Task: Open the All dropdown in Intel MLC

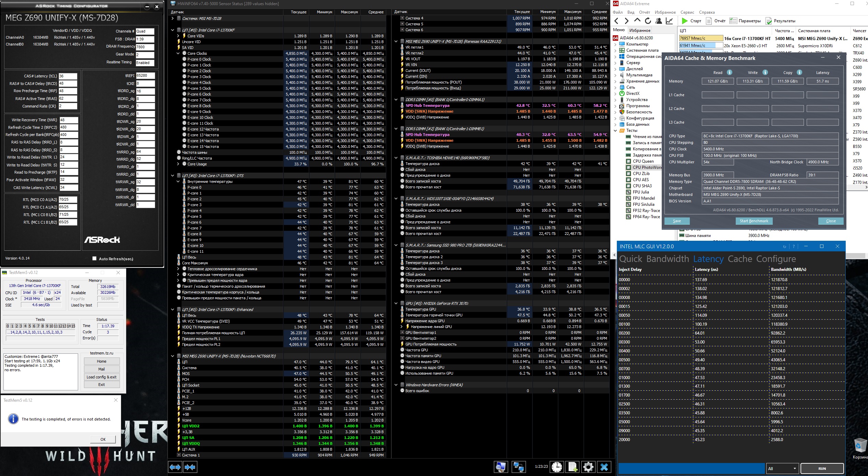Action: pyautogui.click(x=783, y=468)
